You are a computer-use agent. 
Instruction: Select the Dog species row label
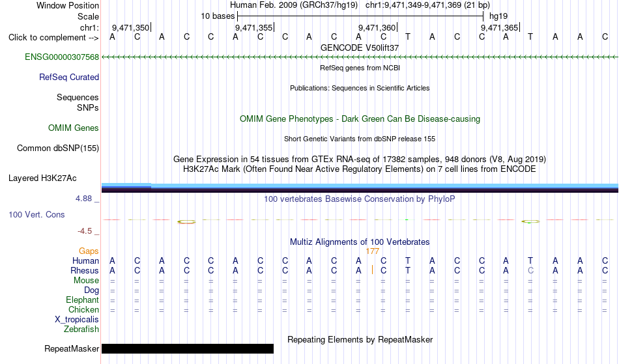pyautogui.click(x=91, y=290)
